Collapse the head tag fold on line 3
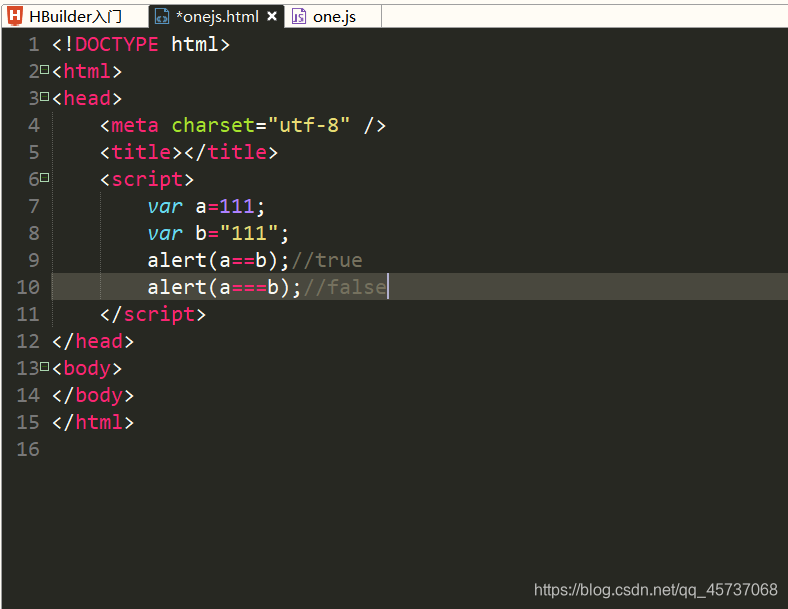The image size is (788, 609). 44,96
